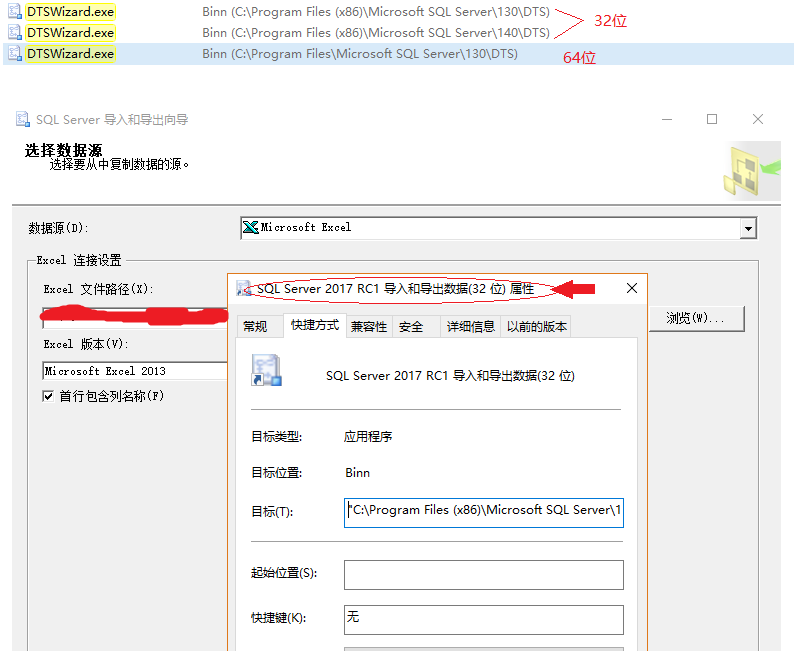The width and height of the screenshot is (794, 651).
Task: Toggle the 首行包含列名称 checkbox
Action: tap(48, 396)
